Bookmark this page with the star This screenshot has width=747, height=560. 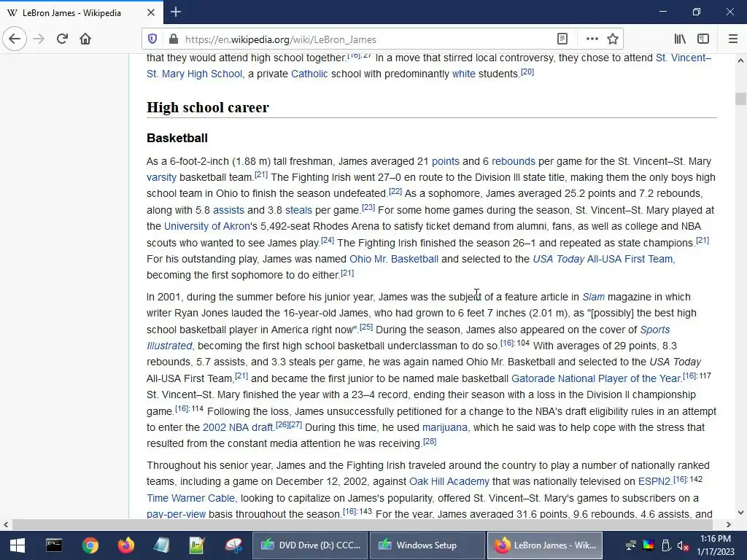613,39
